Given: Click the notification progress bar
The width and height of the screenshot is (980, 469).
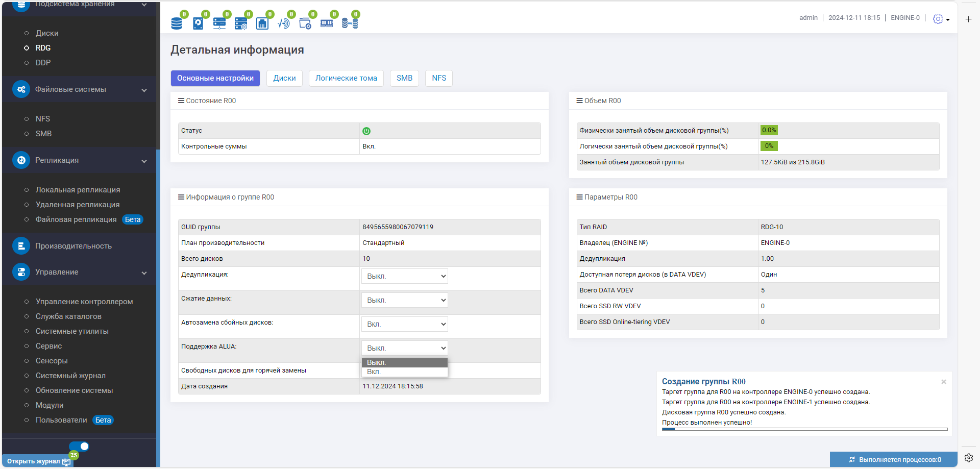Looking at the screenshot, I should tap(805, 429).
